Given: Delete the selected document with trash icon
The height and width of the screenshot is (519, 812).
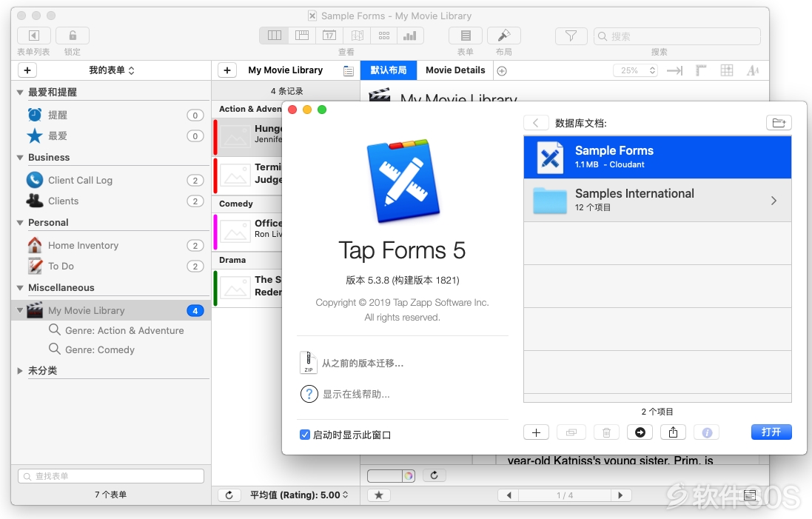Looking at the screenshot, I should [606, 432].
